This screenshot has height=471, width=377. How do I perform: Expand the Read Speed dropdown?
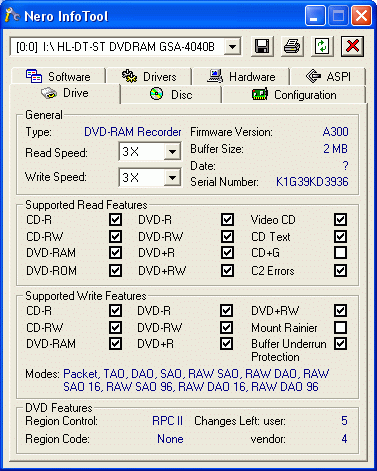tap(172, 152)
